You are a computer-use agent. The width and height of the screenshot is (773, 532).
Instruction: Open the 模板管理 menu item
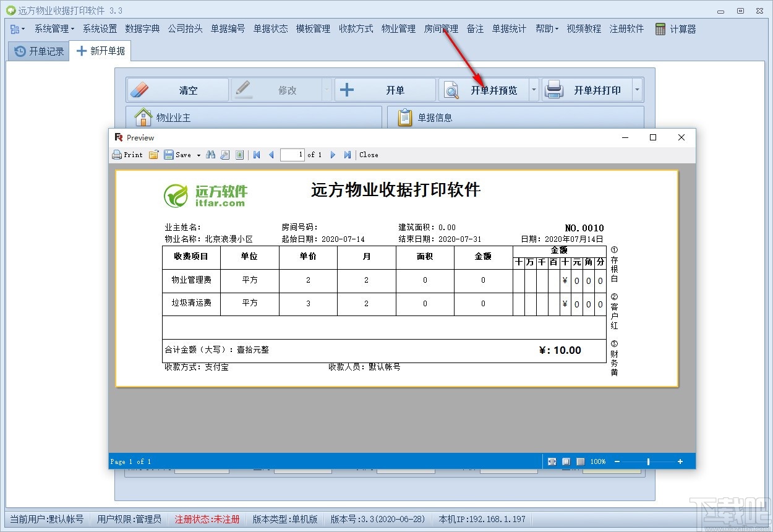[313, 28]
